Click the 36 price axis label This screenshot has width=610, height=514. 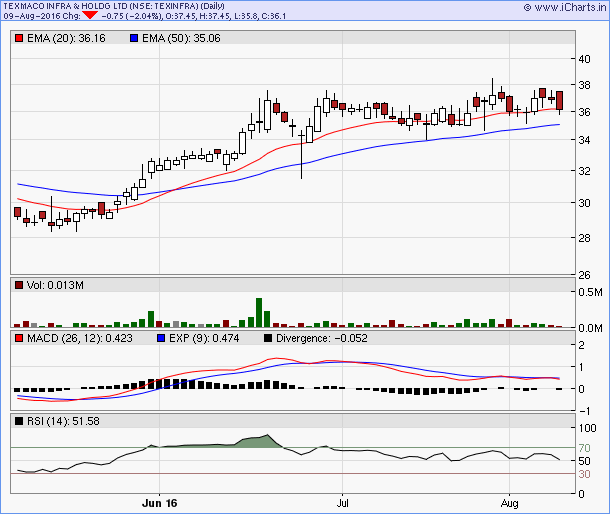click(584, 112)
